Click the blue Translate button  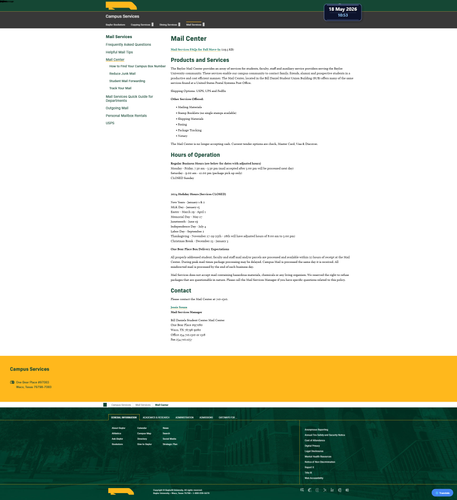(x=442, y=493)
